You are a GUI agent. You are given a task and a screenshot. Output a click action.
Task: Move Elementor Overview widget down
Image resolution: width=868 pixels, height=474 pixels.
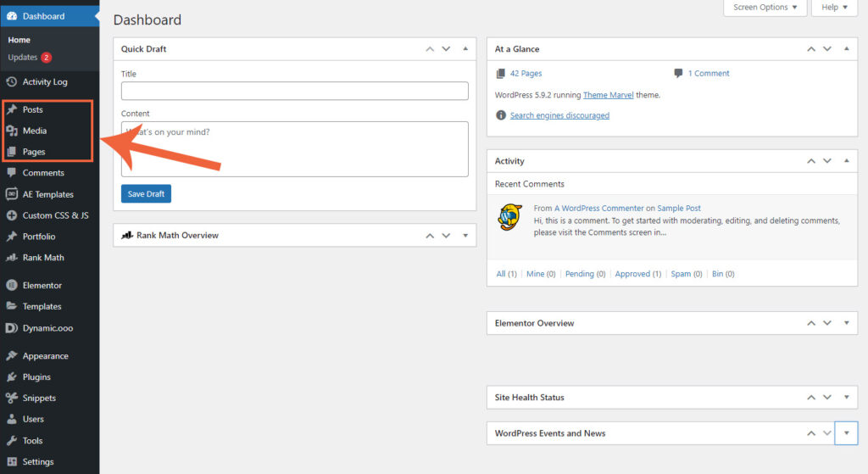pyautogui.click(x=827, y=323)
